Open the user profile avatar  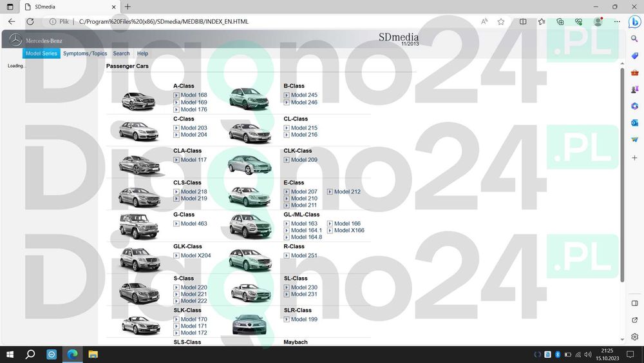pyautogui.click(x=598, y=22)
